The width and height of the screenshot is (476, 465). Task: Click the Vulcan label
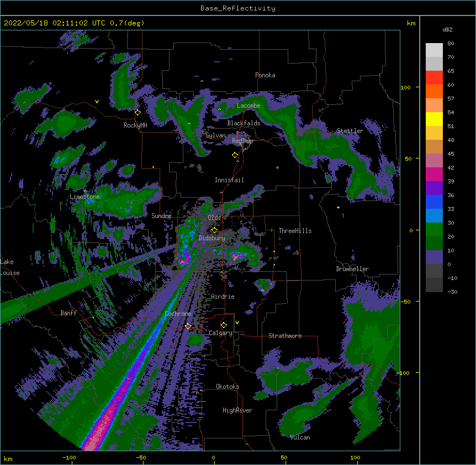point(300,437)
